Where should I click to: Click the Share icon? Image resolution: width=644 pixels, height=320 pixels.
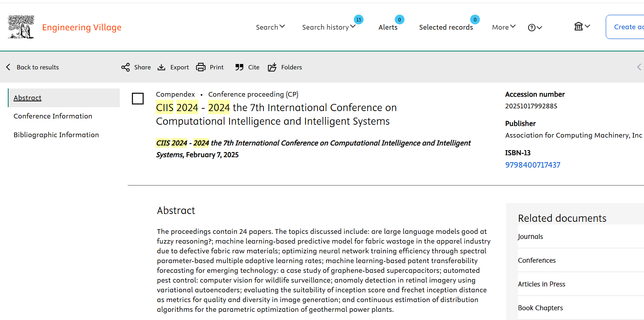click(x=125, y=67)
